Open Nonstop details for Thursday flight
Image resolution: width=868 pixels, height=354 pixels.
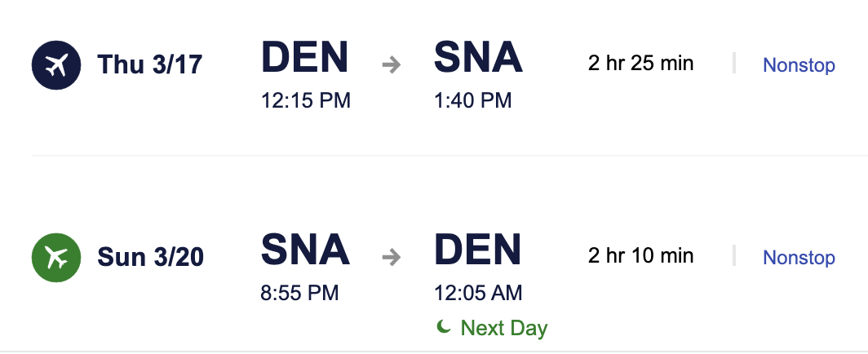pos(799,64)
